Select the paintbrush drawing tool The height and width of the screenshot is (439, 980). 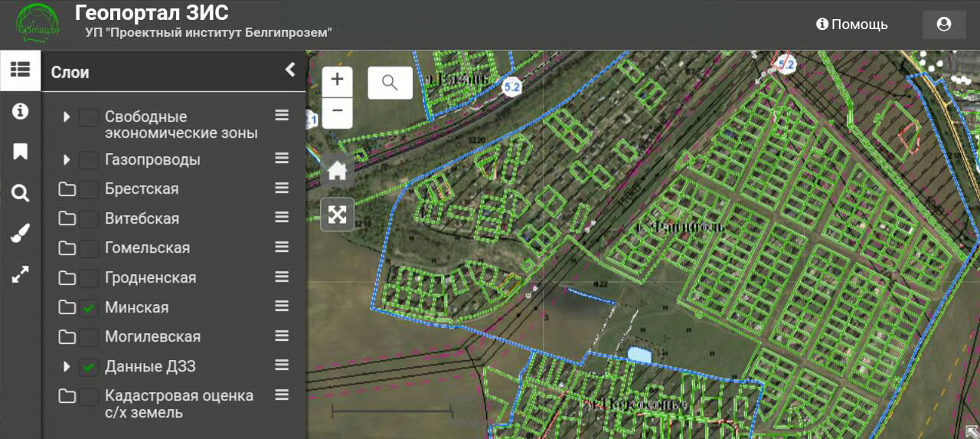point(20,234)
